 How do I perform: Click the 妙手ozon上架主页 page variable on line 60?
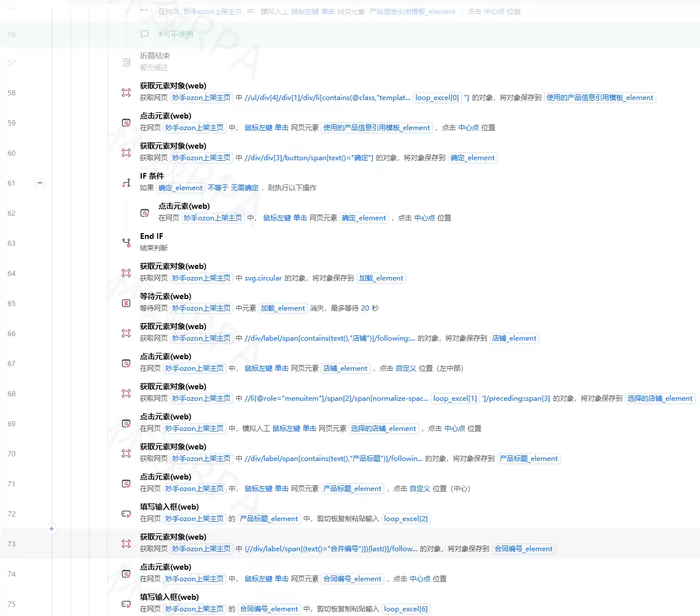tap(201, 158)
